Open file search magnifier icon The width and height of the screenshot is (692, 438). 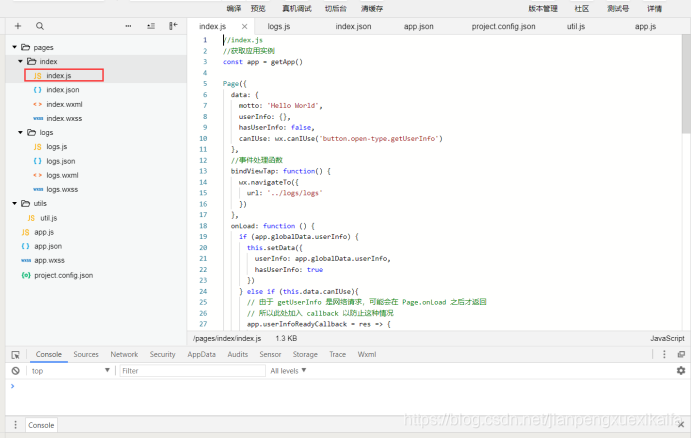[40, 26]
